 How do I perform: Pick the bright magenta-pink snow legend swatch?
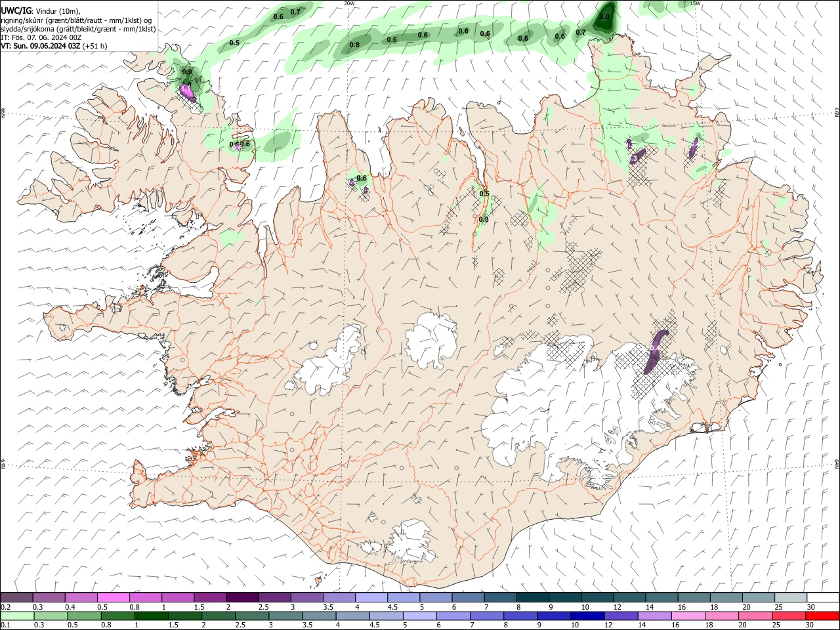(x=114, y=598)
